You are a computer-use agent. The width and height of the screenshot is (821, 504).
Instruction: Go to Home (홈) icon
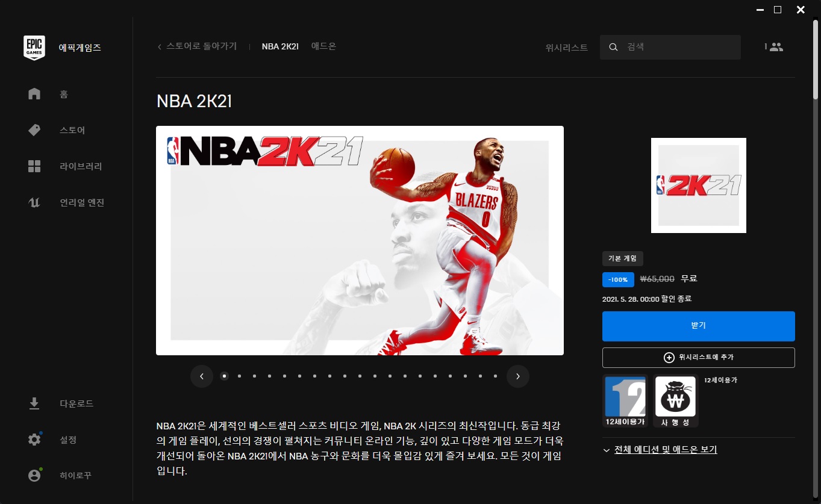34,94
